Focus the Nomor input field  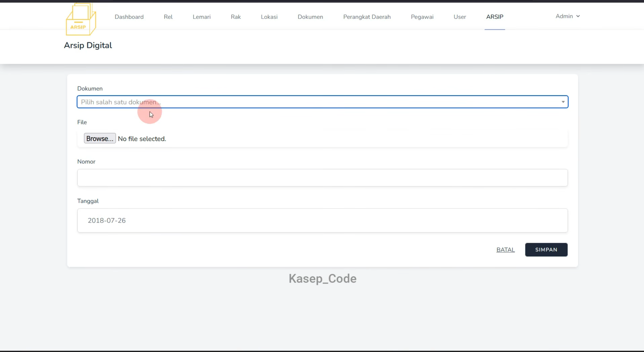pyautogui.click(x=322, y=178)
